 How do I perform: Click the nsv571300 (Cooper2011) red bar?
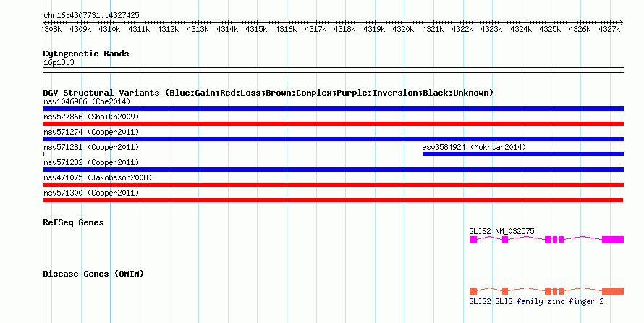[333, 200]
